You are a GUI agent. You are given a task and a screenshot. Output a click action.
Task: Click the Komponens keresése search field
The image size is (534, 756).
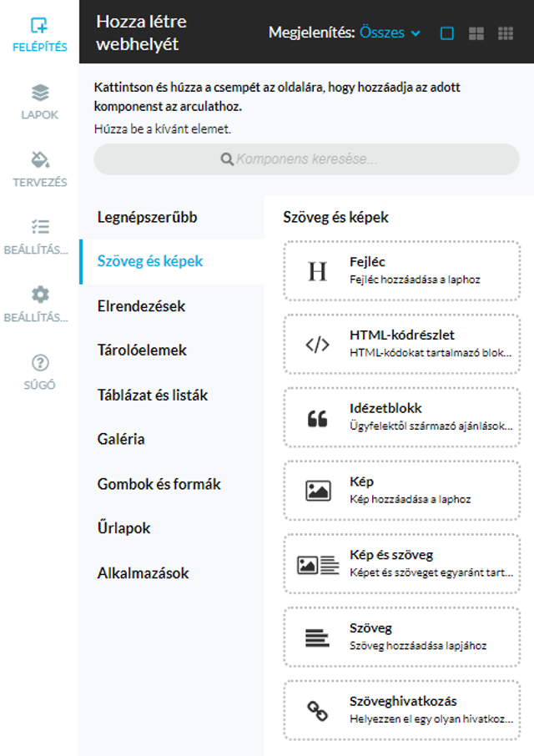[306, 159]
